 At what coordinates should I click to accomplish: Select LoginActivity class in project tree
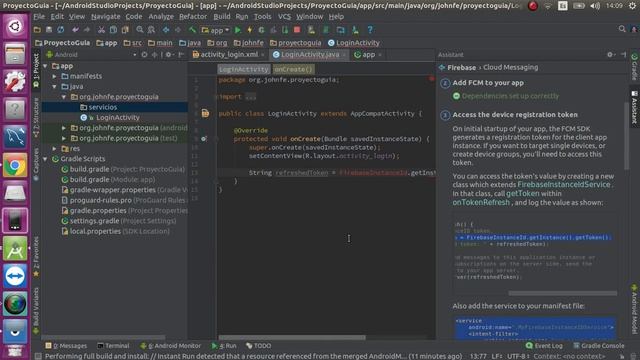pos(118,118)
